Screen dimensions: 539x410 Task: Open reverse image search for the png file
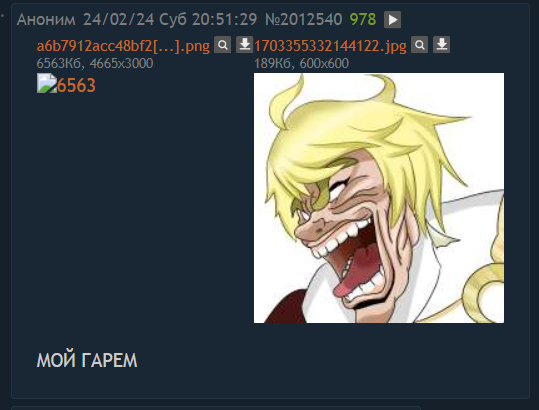click(x=222, y=45)
